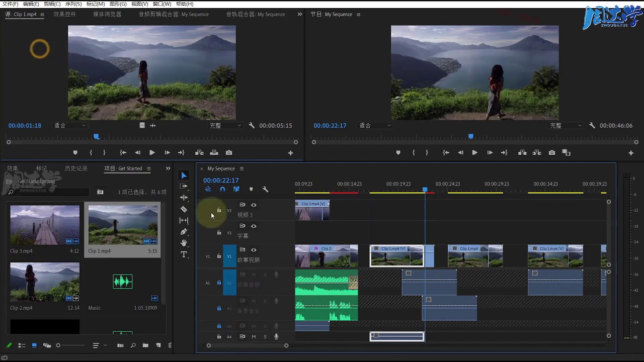This screenshot has width=644, height=362.
Task: Select Clip 3.mp4 thumbnail in project
Action: 45,225
